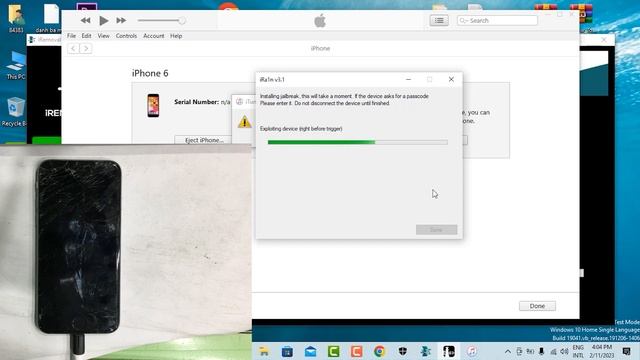Image resolution: width=640 pixels, height=360 pixels.
Task: Click the taskbar clock showing 4:04 PM
Action: click(x=602, y=351)
